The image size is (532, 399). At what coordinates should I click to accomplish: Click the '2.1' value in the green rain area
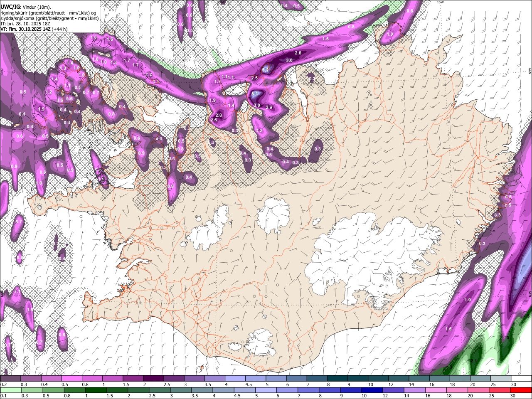coord(473,361)
